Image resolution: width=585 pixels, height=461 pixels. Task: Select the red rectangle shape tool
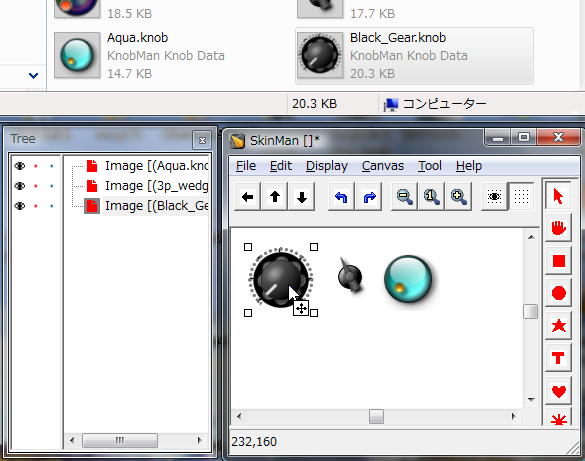point(558,261)
